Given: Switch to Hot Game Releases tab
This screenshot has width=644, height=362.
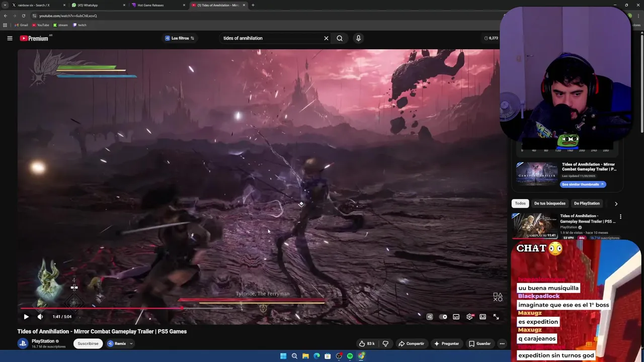Looking at the screenshot, I should 157,5.
